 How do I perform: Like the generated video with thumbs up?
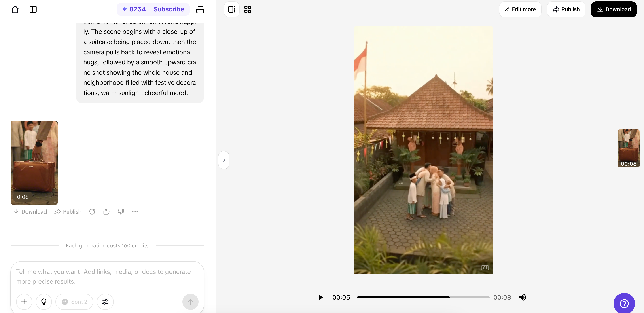pyautogui.click(x=106, y=212)
